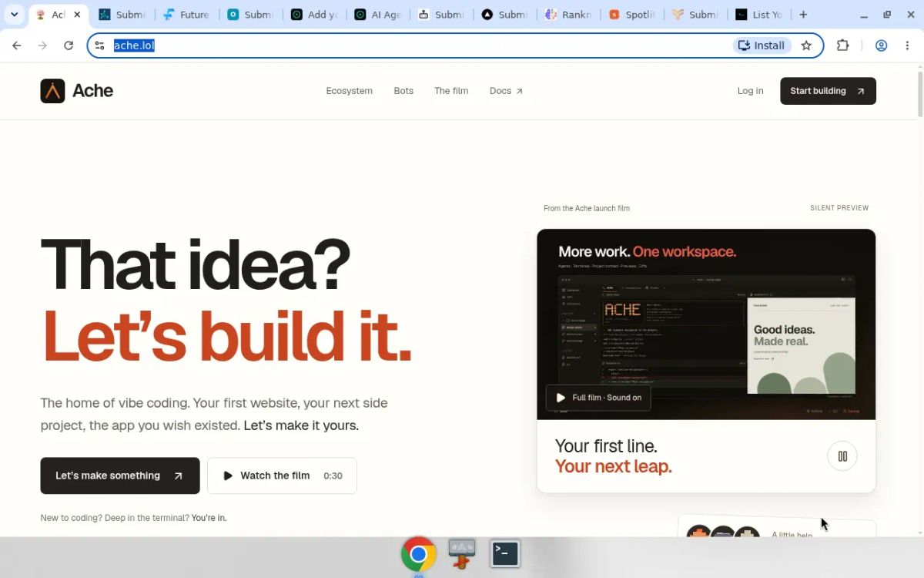The image size is (924, 578).
Task: Play Watch the film button
Action: point(282,476)
